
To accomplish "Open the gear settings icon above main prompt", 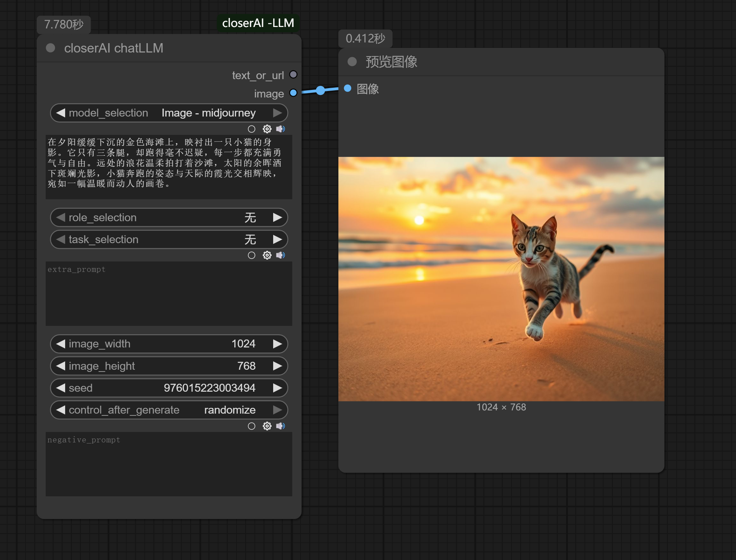I will (267, 129).
